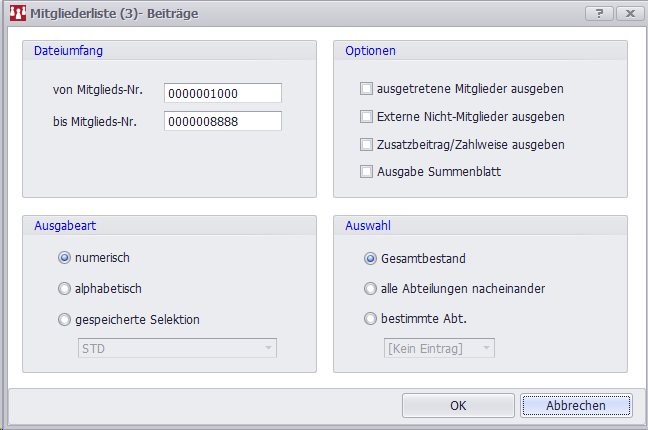The height and width of the screenshot is (430, 648).
Task: Select 'gespeicherte Selektion' radio option
Action: pos(65,319)
